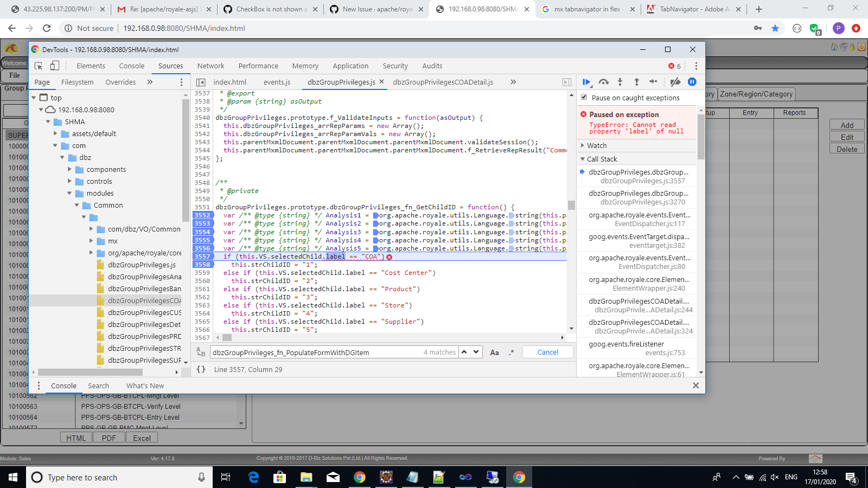Step over next function call
Screen dimensions: 868x488
tap(603, 82)
